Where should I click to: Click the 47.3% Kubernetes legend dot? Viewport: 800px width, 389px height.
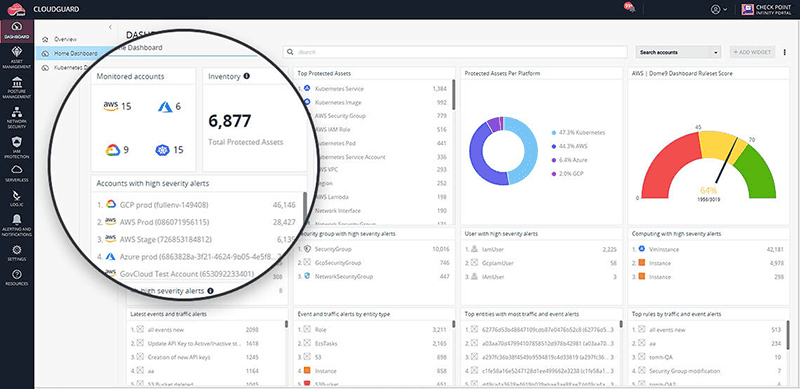[x=554, y=133]
